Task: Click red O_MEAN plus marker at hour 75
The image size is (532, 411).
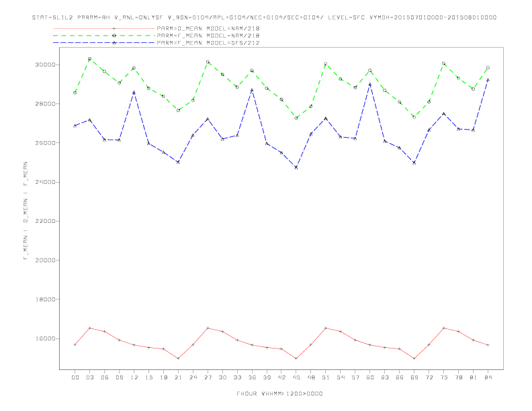Action: coord(444,328)
